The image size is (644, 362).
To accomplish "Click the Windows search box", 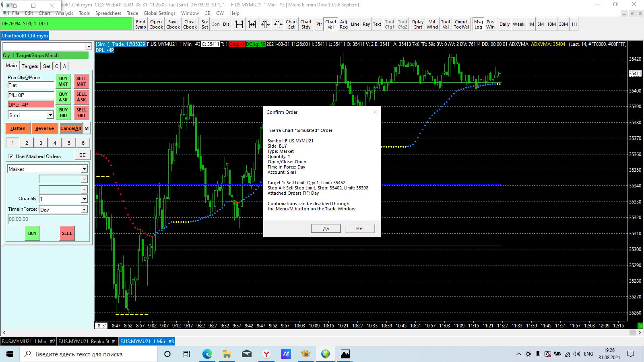I will (89, 354).
